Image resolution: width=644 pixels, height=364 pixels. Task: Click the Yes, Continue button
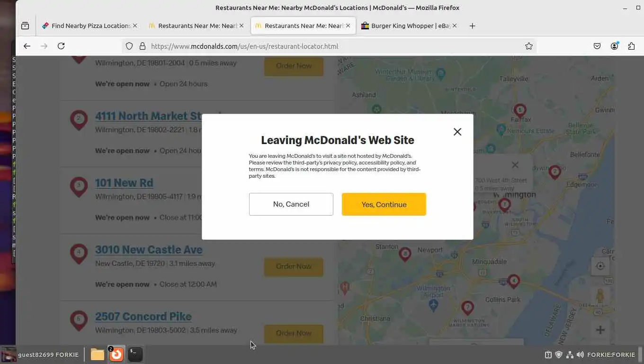[384, 204]
